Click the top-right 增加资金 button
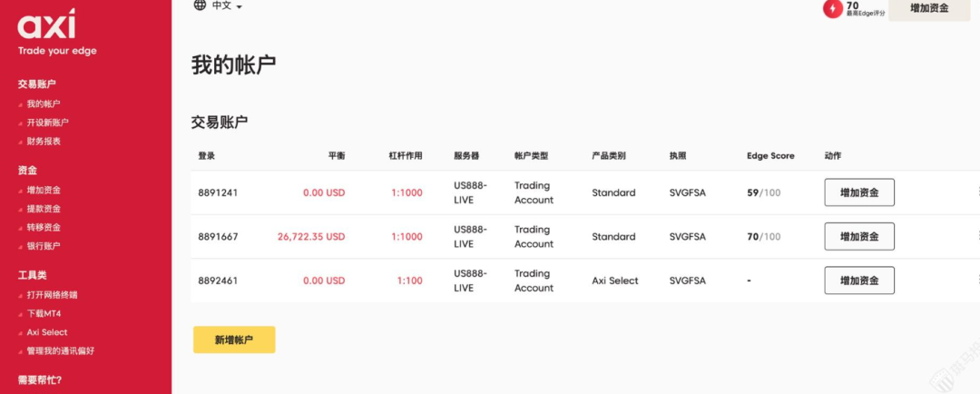The image size is (980, 394). (x=928, y=8)
